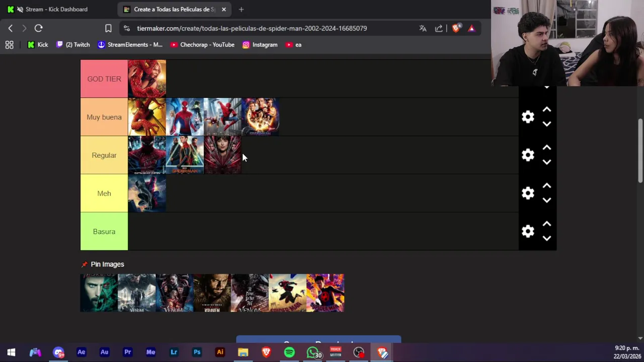
Task: Open settings gear for Basura row
Action: (528, 232)
